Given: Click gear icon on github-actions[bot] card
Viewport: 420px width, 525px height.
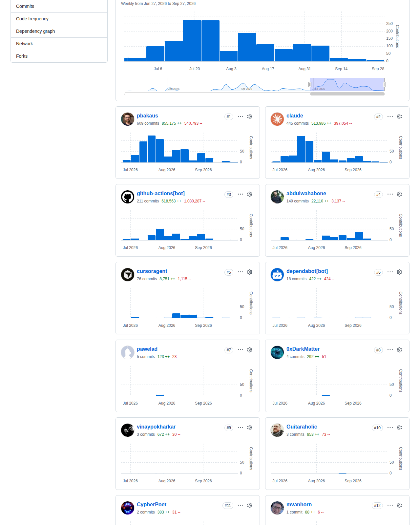Looking at the screenshot, I should pos(250,194).
